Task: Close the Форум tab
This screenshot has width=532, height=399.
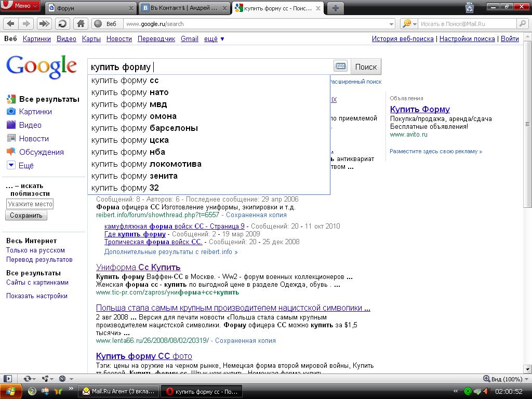Action: pyautogui.click(x=131, y=8)
